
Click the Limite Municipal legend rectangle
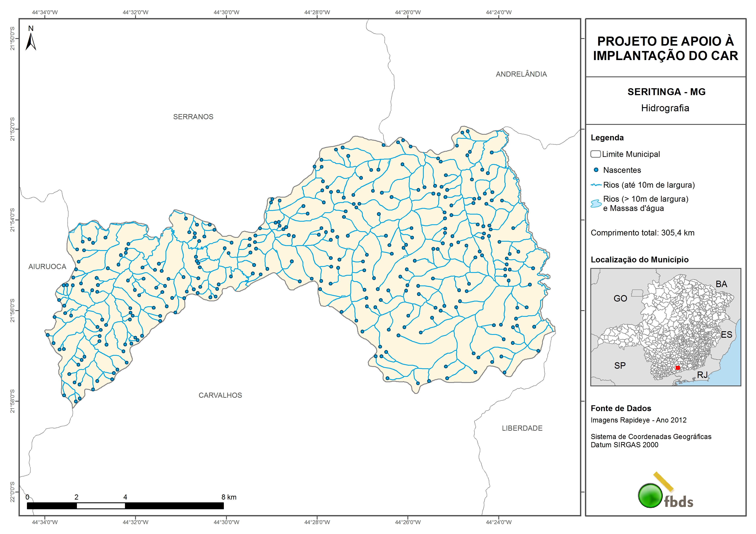596,154
